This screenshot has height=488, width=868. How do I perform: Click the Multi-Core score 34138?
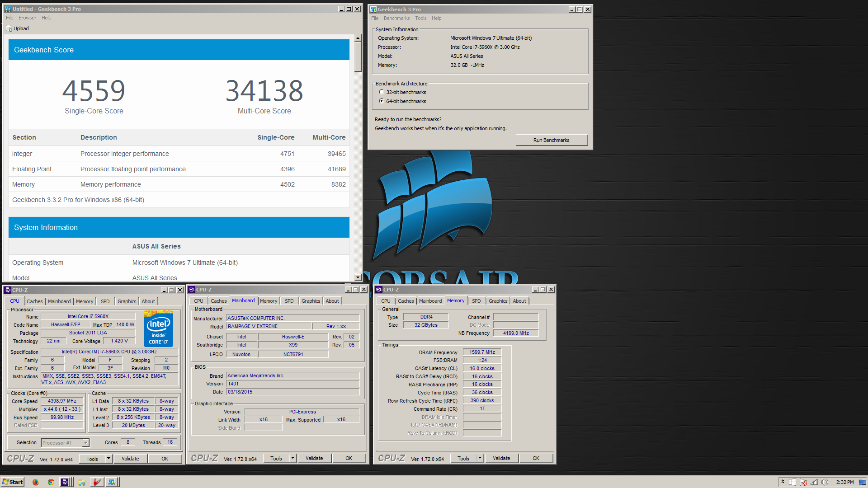(264, 91)
